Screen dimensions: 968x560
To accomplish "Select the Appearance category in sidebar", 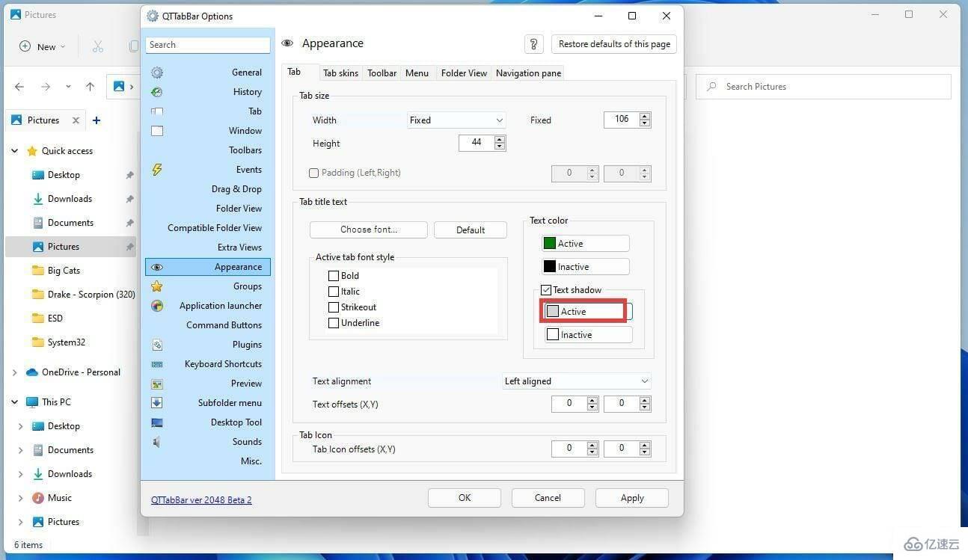I will pos(208,267).
